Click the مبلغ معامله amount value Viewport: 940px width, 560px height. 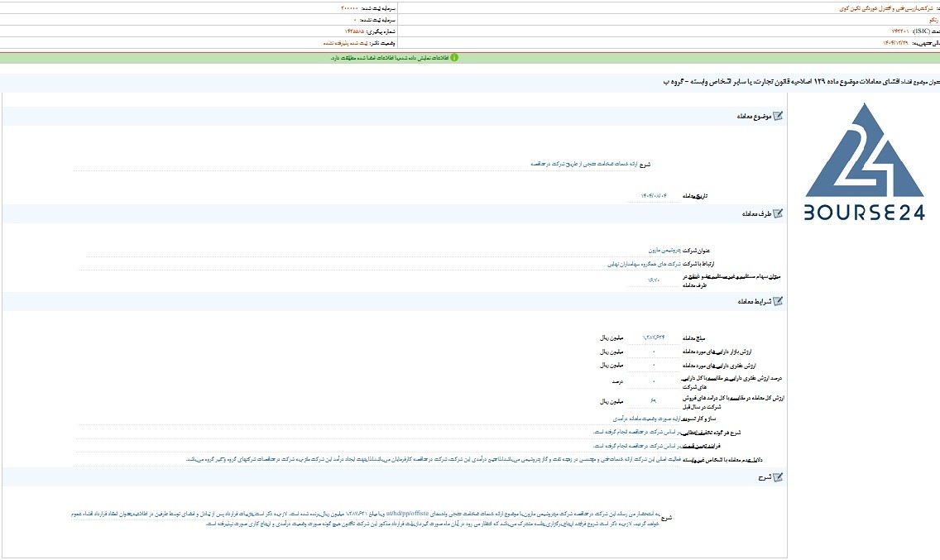click(x=654, y=337)
